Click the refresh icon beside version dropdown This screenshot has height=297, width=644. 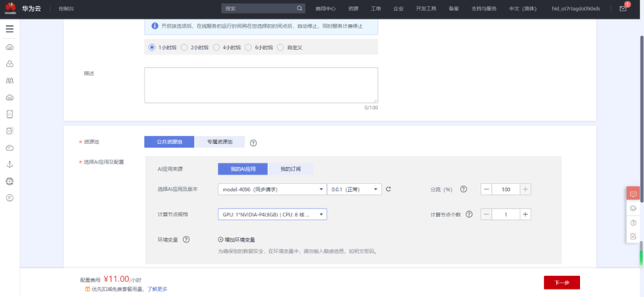coord(388,190)
